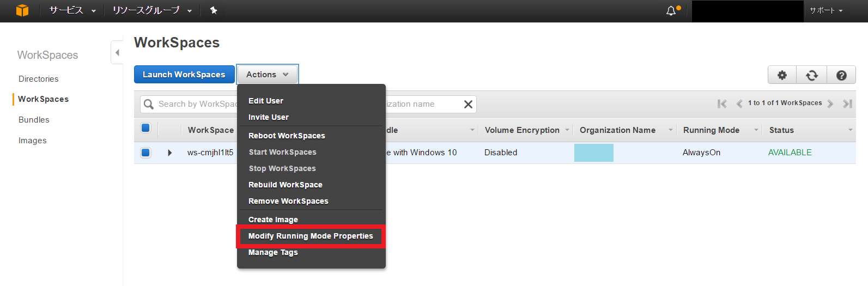Click the pin shortcut icon in top bar
The width and height of the screenshot is (868, 286).
pyautogui.click(x=214, y=10)
